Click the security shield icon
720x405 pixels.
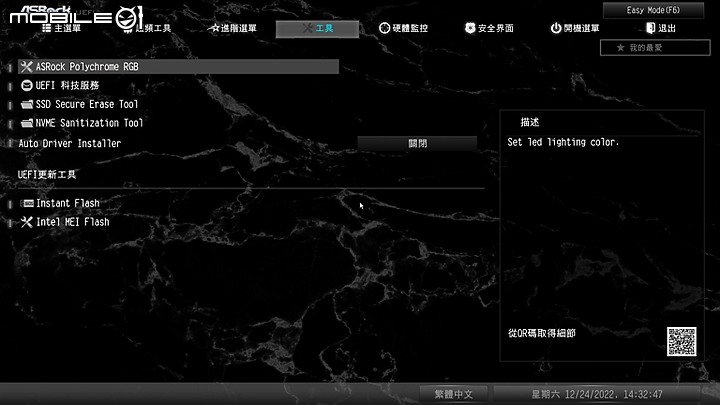(x=470, y=28)
